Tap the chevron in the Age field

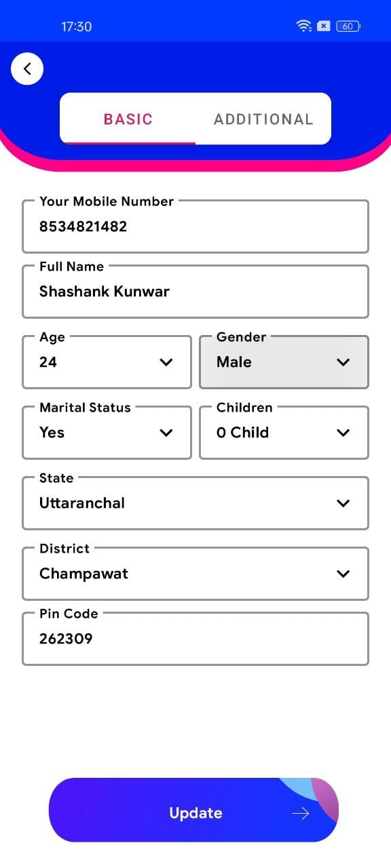166,362
